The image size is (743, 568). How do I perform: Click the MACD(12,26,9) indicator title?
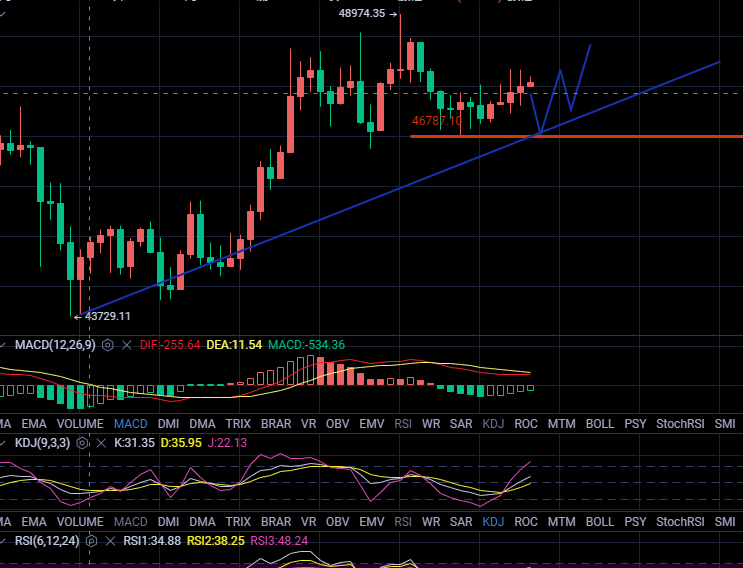[x=55, y=345]
